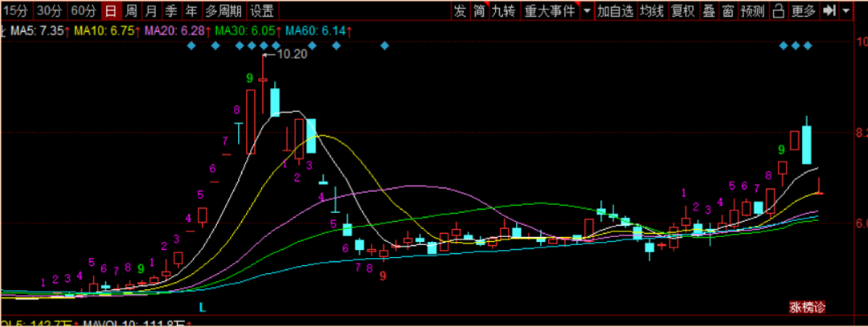
Task: Click the green 9 label near the 10.20 peak
Action: (250, 77)
